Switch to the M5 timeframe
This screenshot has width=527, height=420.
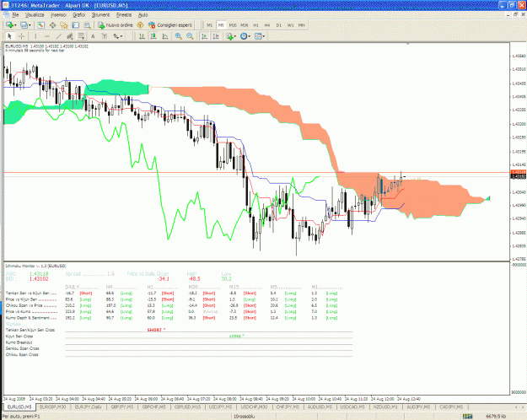click(221, 25)
